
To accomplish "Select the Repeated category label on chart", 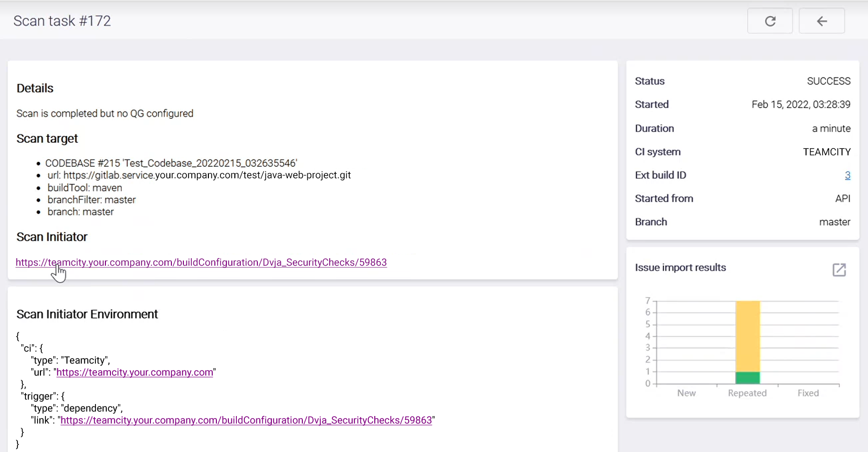I will [747, 393].
